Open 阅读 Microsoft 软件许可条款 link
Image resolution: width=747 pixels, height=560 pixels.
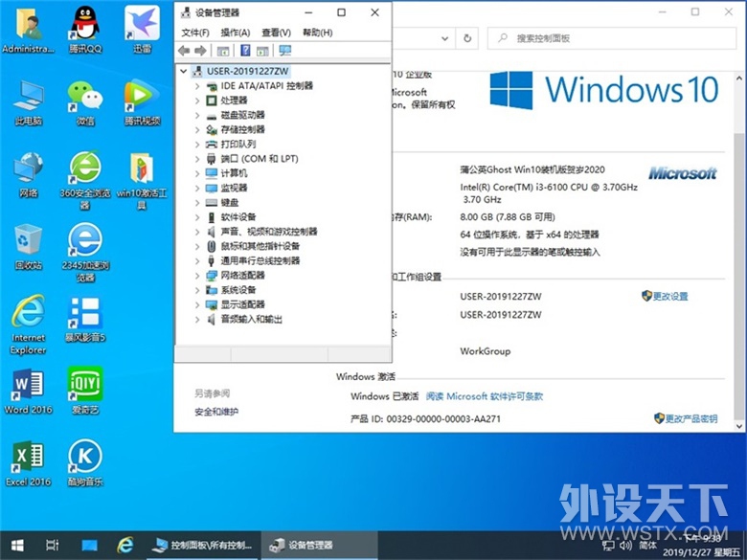[485, 396]
